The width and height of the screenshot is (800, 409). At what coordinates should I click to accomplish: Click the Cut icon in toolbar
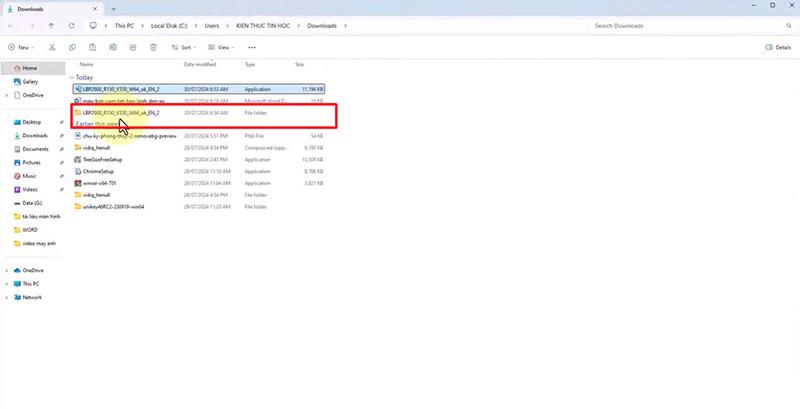(x=52, y=47)
